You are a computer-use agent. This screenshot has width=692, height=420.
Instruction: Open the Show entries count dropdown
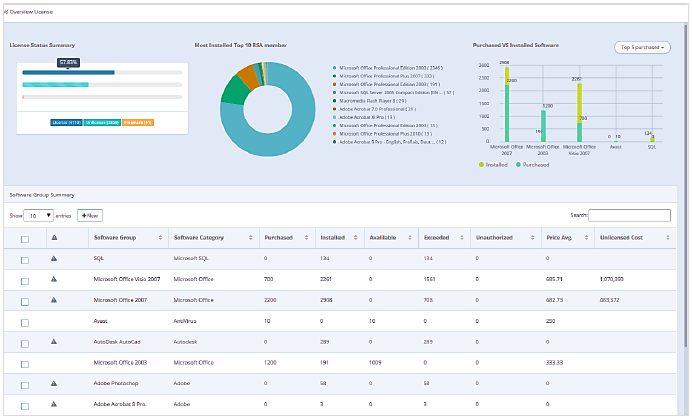click(38, 215)
